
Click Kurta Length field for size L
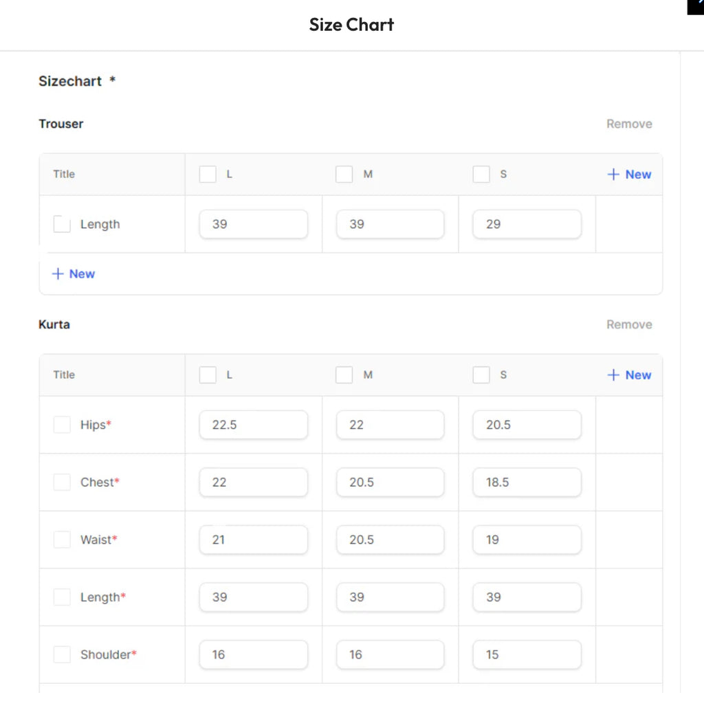[x=254, y=597]
